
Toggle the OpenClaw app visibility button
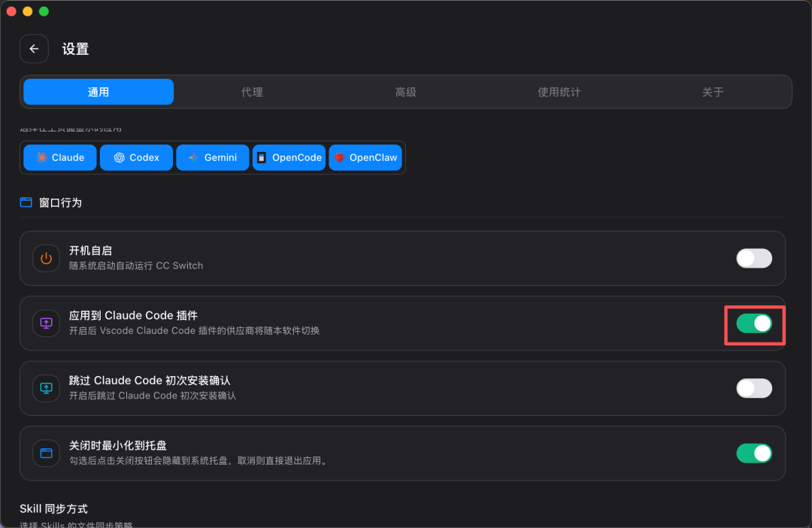click(x=365, y=157)
